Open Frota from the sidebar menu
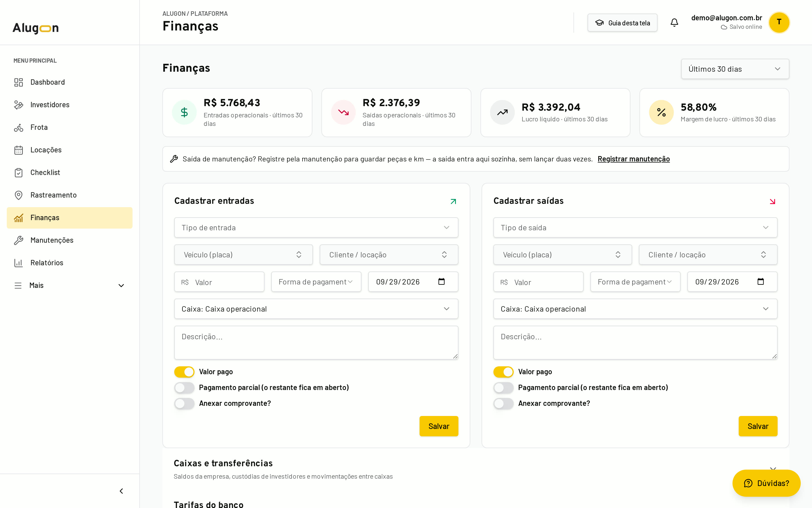Screen dimensions: 812x508 click(69, 127)
